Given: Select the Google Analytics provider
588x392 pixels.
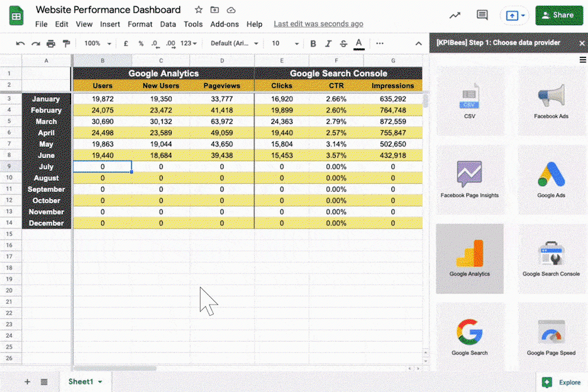Looking at the screenshot, I should pos(469,258).
